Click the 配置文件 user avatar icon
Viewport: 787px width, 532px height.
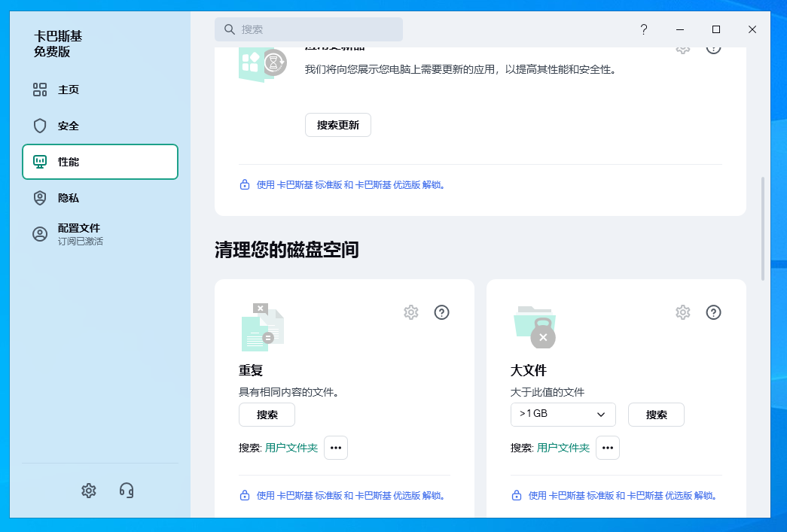(40, 234)
